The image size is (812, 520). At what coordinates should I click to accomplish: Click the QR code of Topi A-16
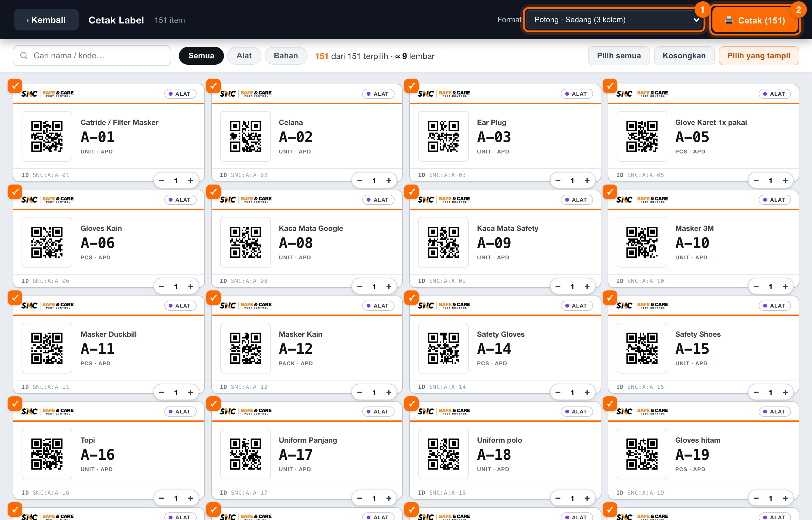pyautogui.click(x=47, y=454)
